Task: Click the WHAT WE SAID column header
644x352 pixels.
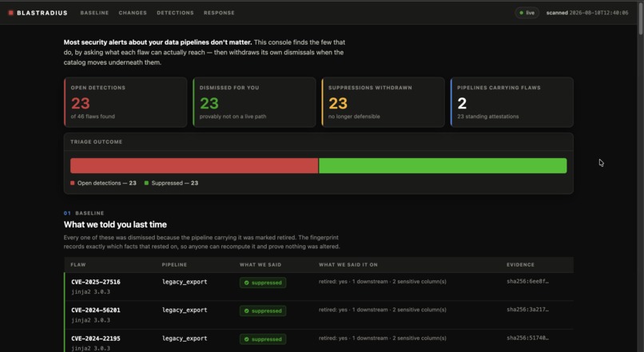Action: [260, 265]
